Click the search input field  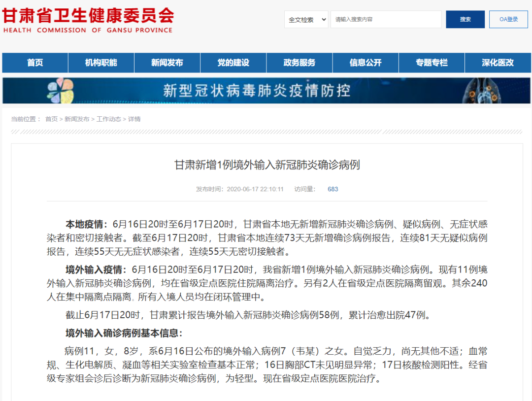(x=386, y=20)
